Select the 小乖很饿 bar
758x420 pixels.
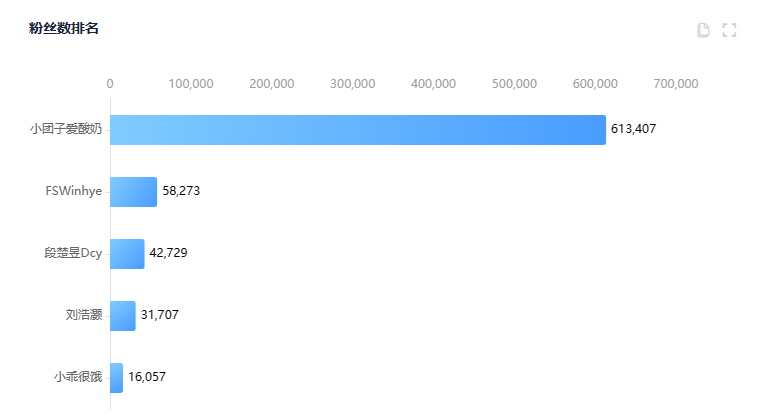116,378
